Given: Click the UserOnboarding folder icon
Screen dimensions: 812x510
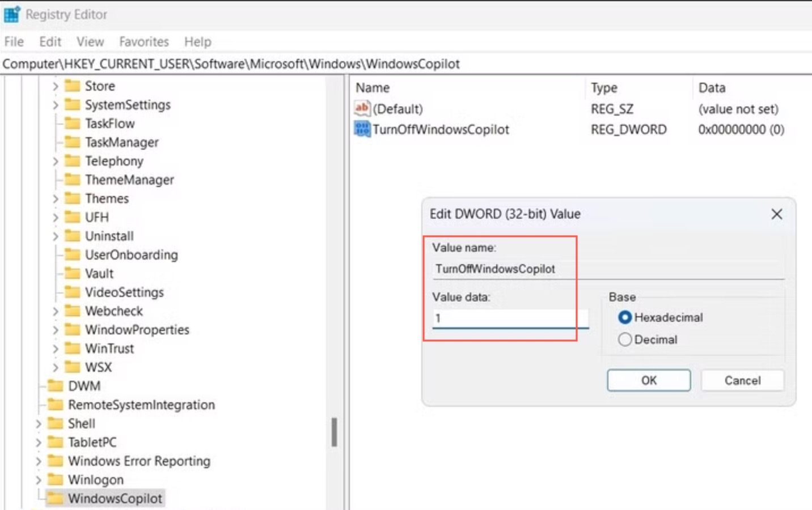Looking at the screenshot, I should 73,254.
